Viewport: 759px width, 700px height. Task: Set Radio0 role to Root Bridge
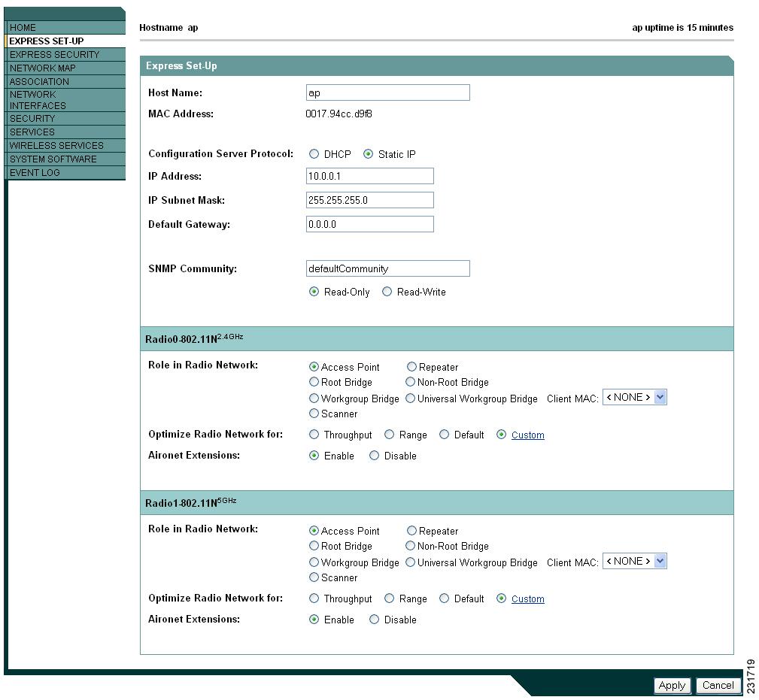(314, 382)
